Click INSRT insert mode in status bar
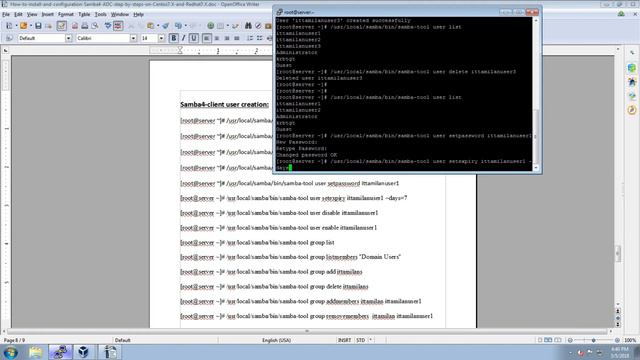This screenshot has width=640, height=360. pos(344,340)
